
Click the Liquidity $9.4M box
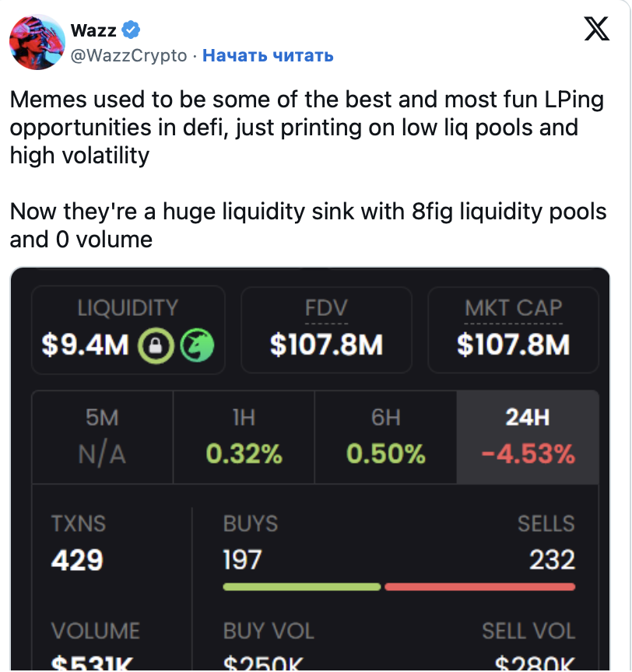pyautogui.click(x=128, y=329)
